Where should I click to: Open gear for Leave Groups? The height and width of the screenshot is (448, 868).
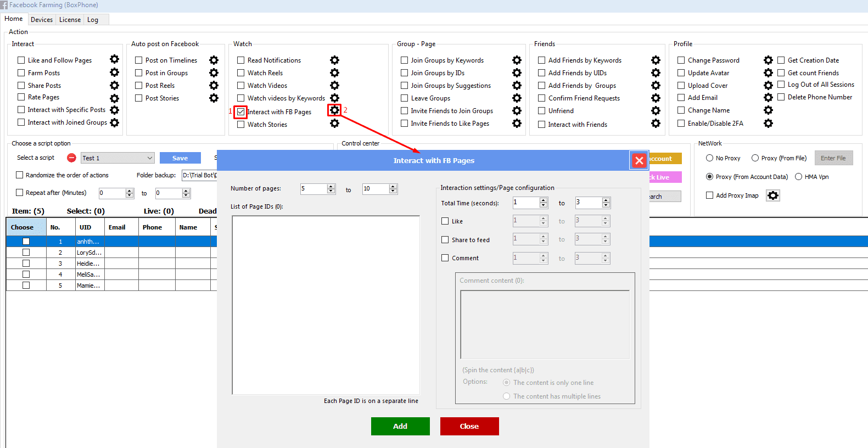click(x=517, y=98)
